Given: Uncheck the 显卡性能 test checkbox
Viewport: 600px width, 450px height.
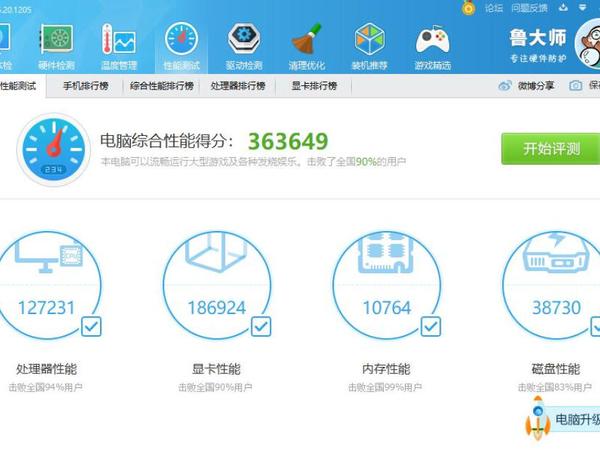Looking at the screenshot, I should click(261, 327).
